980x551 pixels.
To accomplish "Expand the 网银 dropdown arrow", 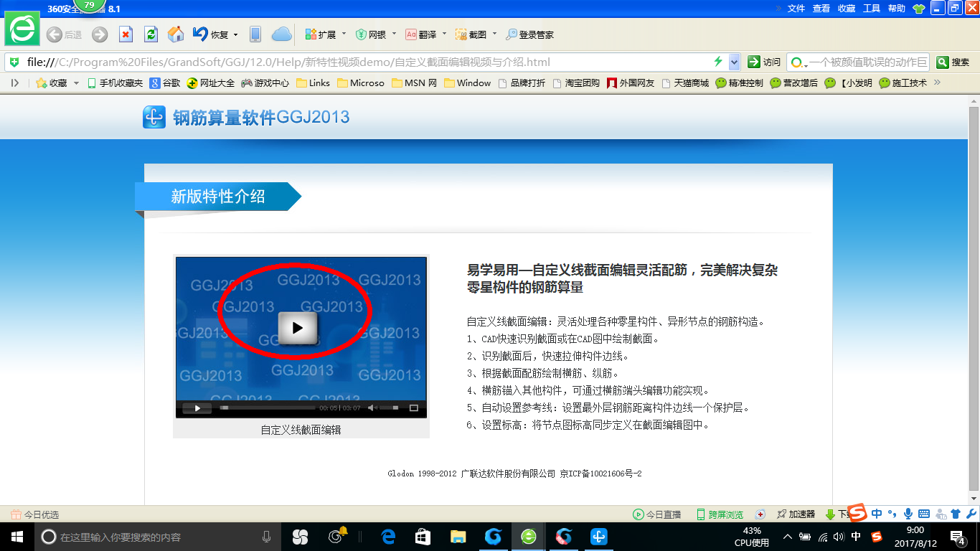I will point(394,34).
